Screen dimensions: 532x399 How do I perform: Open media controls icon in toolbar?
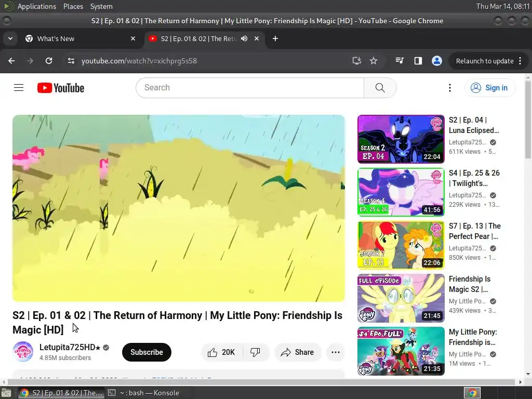[x=400, y=61]
